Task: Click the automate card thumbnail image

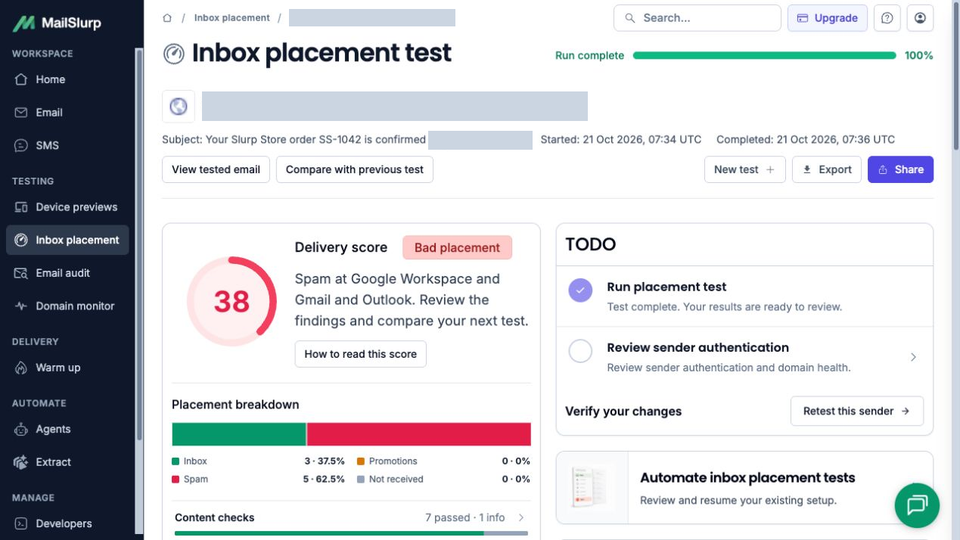Action: point(592,488)
